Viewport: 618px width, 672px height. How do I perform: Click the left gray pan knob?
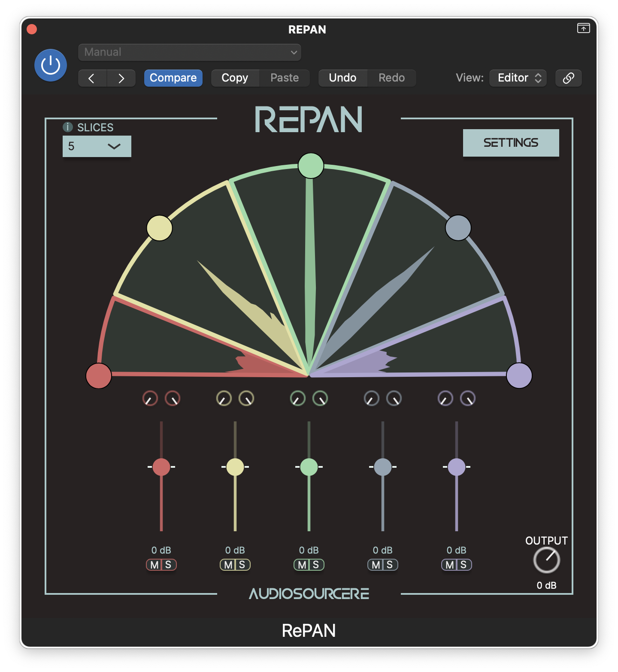(372, 399)
